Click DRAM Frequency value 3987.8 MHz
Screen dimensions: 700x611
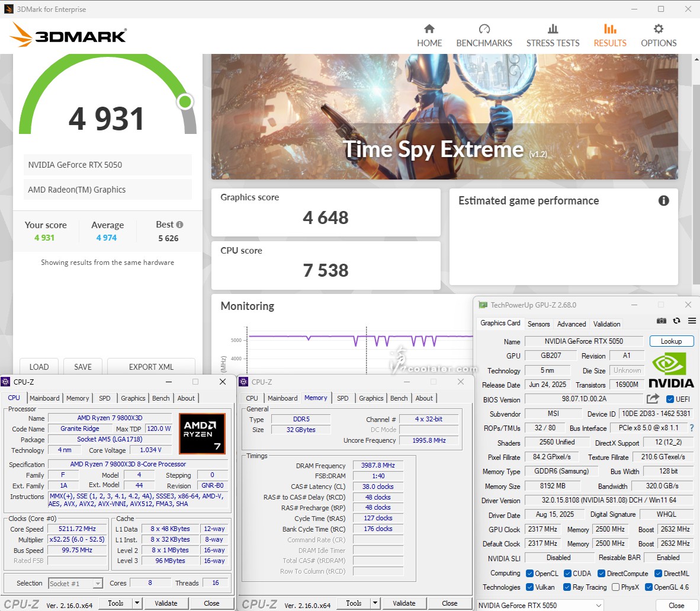pyautogui.click(x=378, y=465)
